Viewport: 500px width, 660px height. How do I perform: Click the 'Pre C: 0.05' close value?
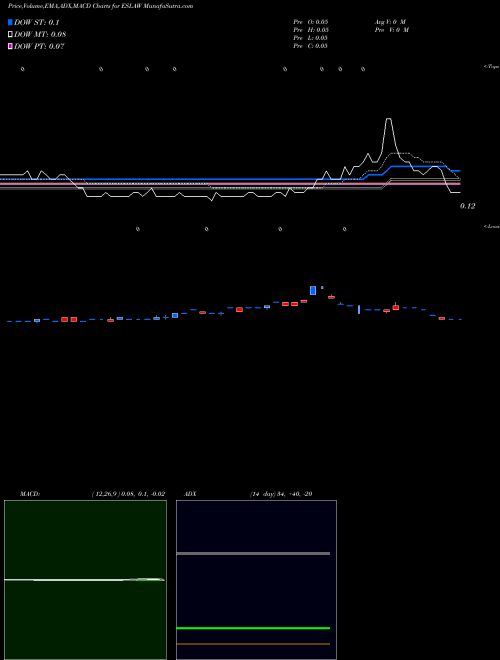311,46
